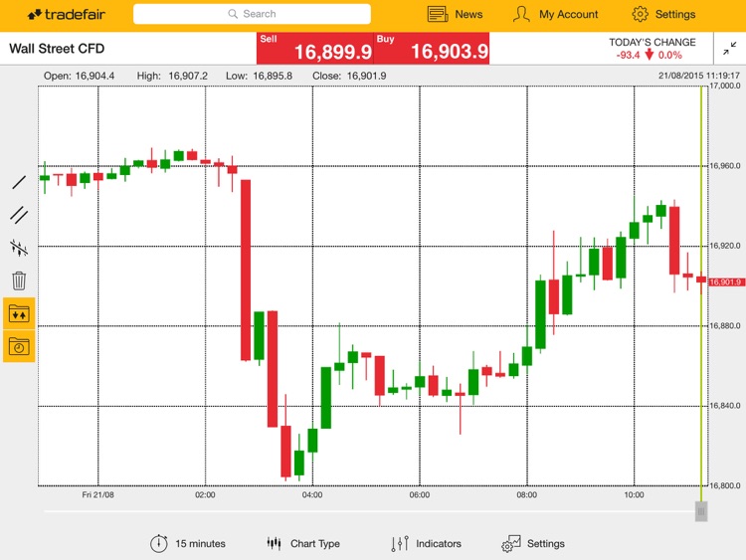Collapse chart using the shrink arrows icon

click(729, 48)
